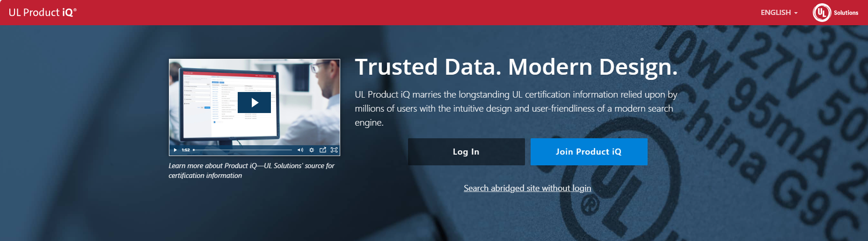The width and height of the screenshot is (868, 241).
Task: Click the 1:52 video duration label
Action: [186, 150]
